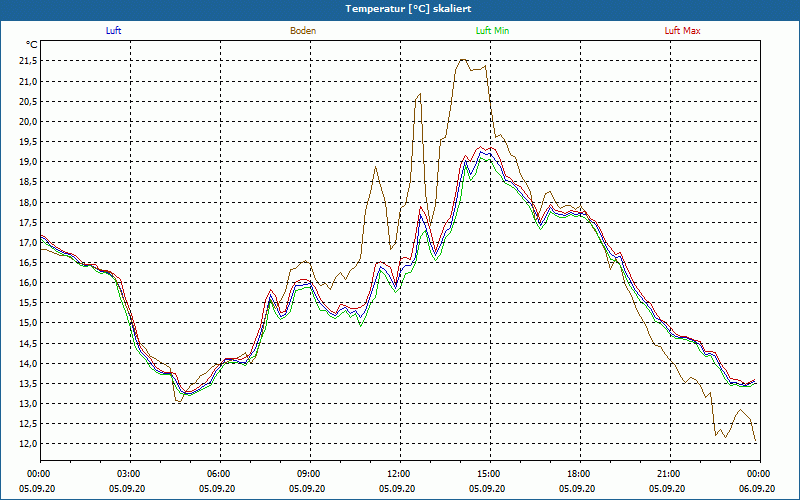Viewport: 800px width, 500px height.
Task: Click the 03:00 time label
Action: click(x=131, y=474)
